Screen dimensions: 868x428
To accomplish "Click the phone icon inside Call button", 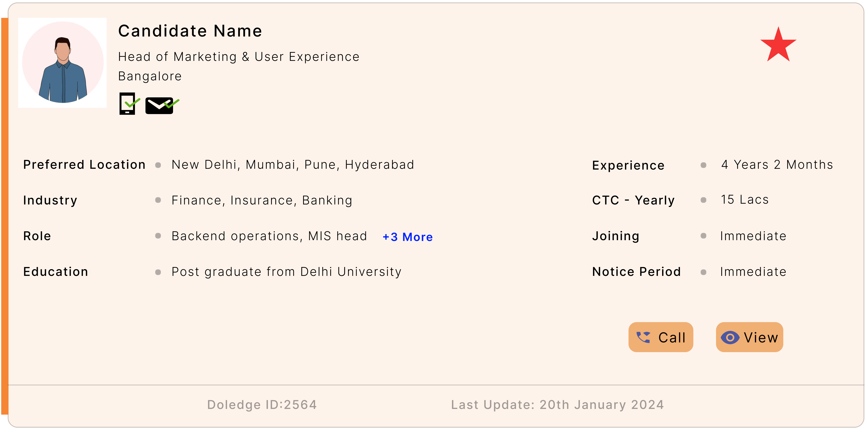I will pos(643,337).
